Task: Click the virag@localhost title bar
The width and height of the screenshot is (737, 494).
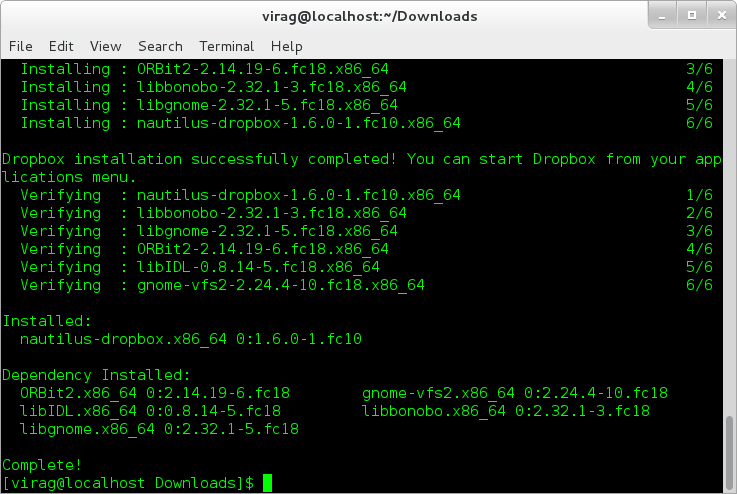Action: click(369, 16)
